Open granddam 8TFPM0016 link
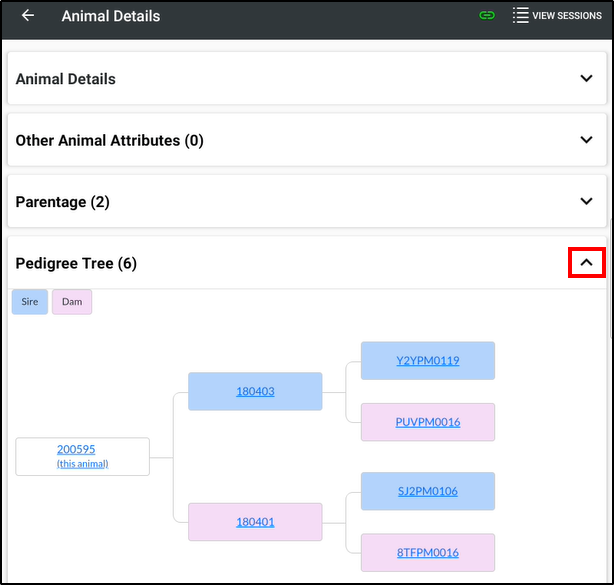This screenshot has height=585, width=614. pos(428,553)
